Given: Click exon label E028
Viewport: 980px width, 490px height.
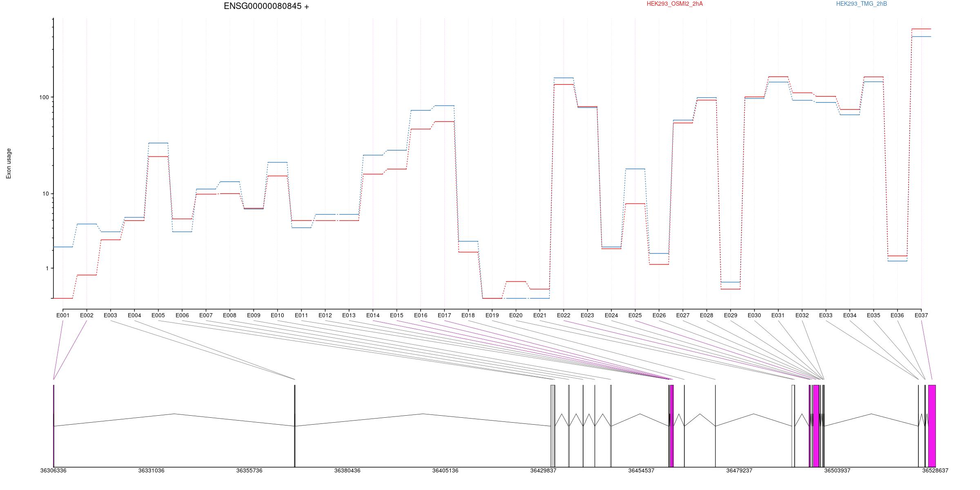Looking at the screenshot, I should pos(706,315).
